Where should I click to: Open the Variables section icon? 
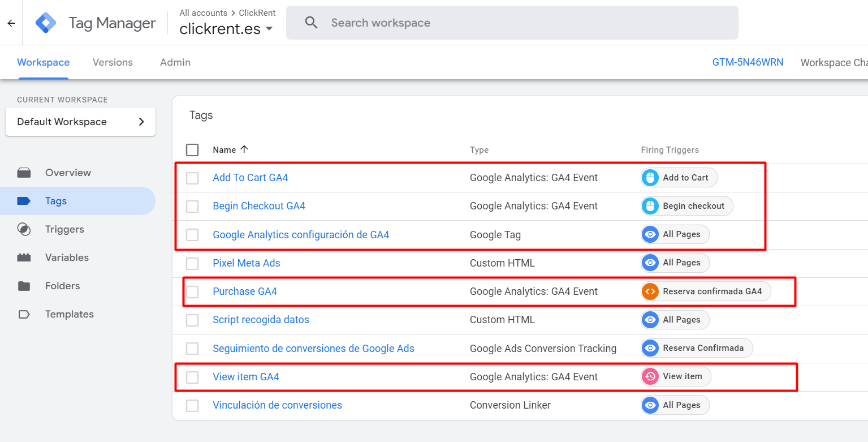(24, 258)
